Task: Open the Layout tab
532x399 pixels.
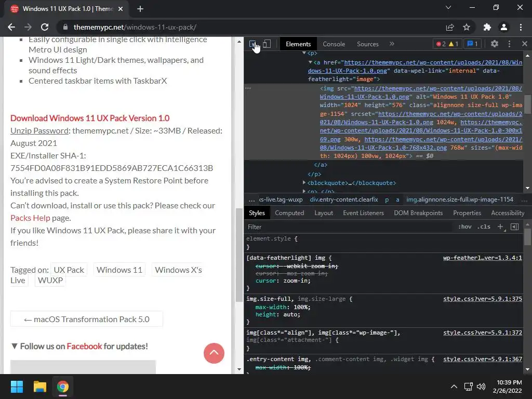Action: click(324, 213)
